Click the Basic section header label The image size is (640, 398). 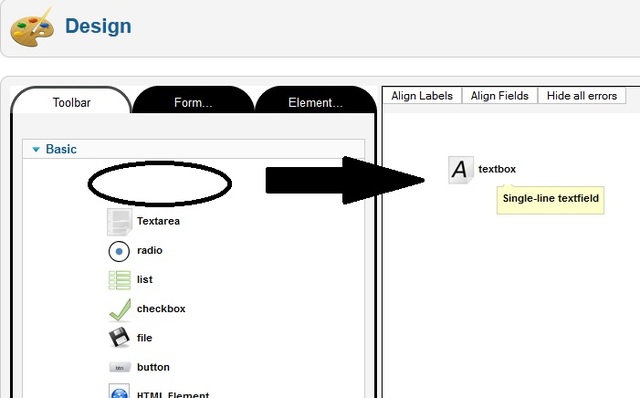click(x=61, y=149)
